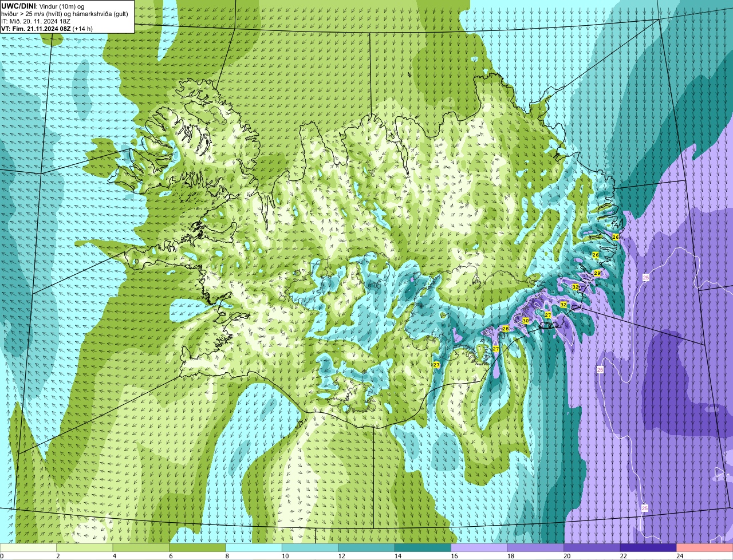Viewport: 733px width, 560px height.
Task: Click the '16' tick label on the scale
Action: 454,556
